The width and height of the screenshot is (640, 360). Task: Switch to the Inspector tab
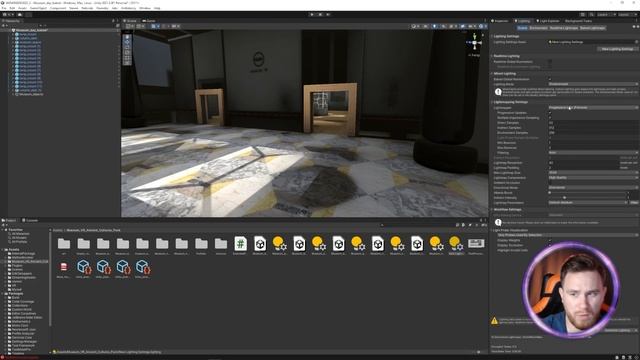tap(500, 21)
